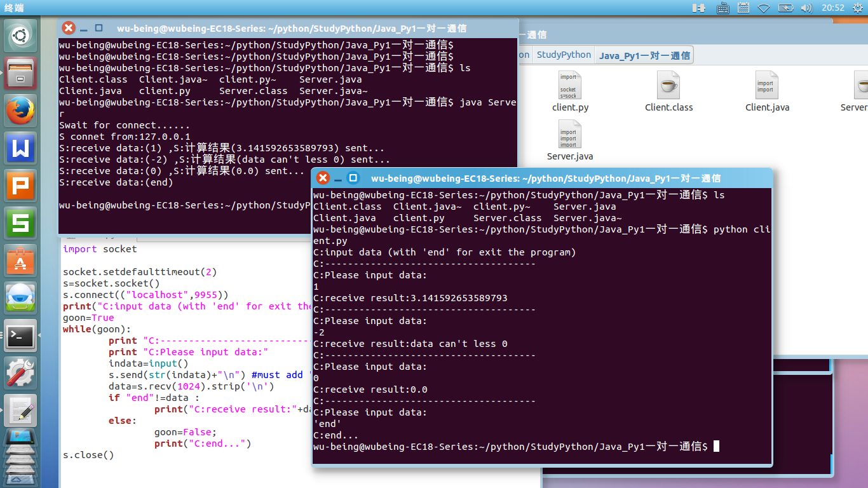Image resolution: width=868 pixels, height=488 pixels.
Task: Click 's=socket.socket()' line in the editor
Action: point(111,283)
